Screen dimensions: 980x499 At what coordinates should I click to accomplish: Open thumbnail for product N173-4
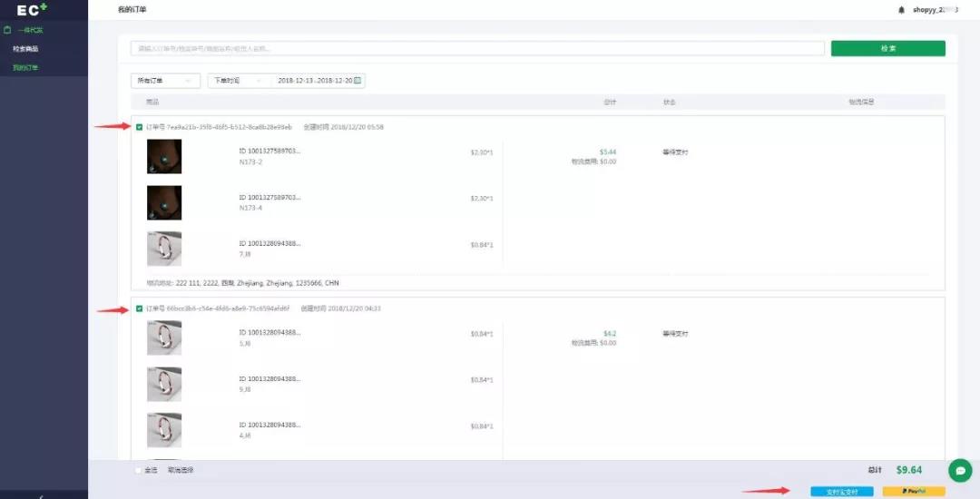tap(164, 202)
